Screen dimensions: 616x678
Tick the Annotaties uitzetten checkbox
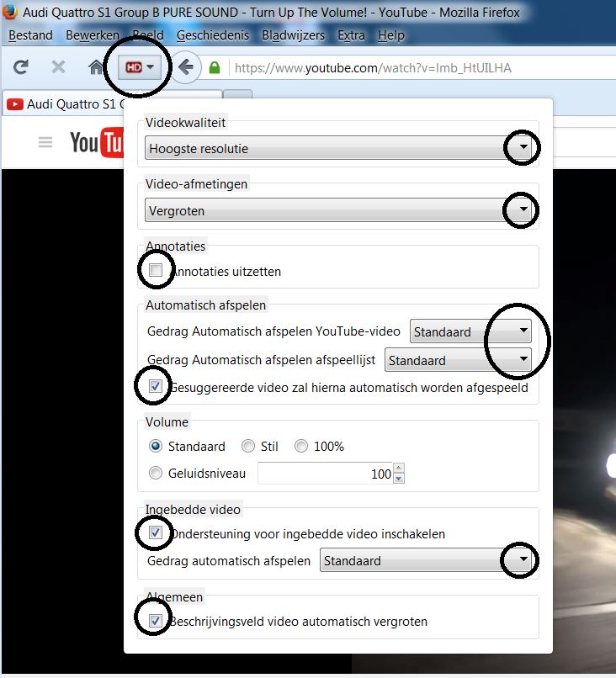(156, 270)
